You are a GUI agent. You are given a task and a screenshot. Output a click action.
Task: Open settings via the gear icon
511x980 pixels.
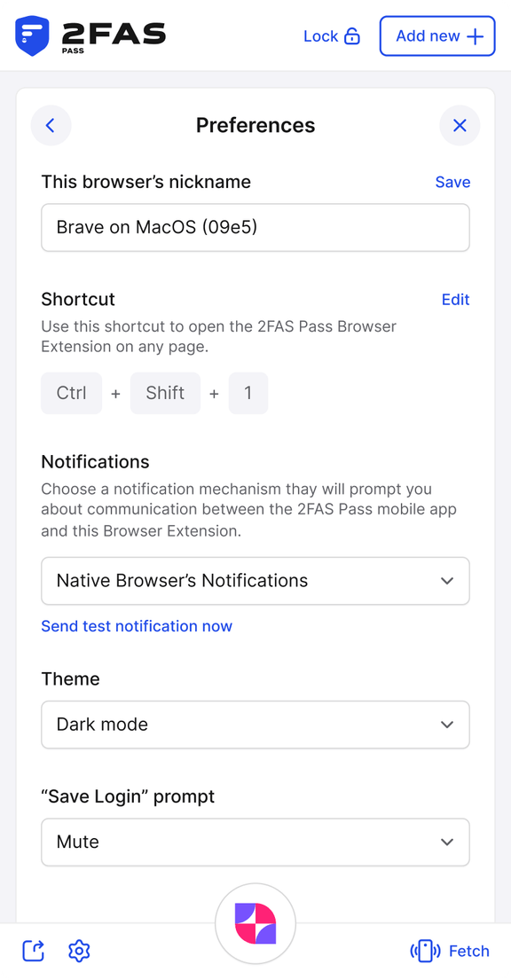click(x=79, y=950)
